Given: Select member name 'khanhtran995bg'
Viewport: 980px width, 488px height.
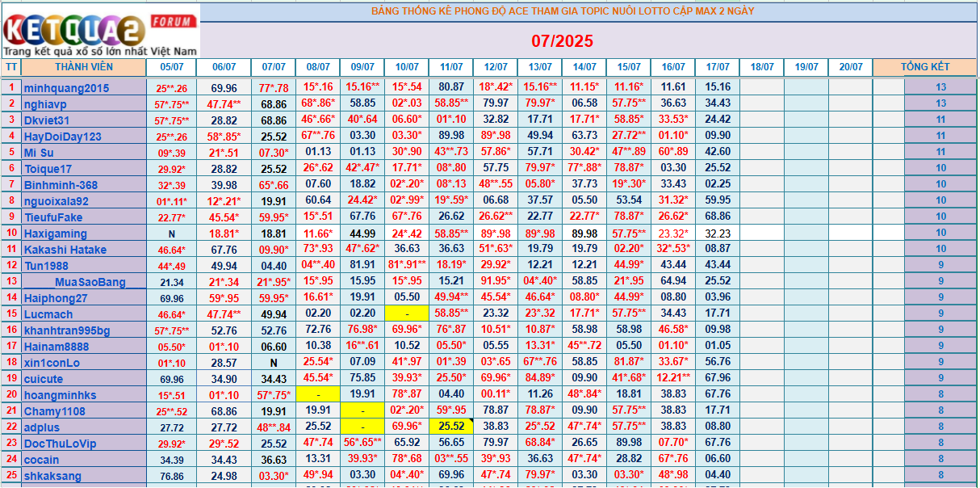Looking at the screenshot, I should click(x=67, y=330).
